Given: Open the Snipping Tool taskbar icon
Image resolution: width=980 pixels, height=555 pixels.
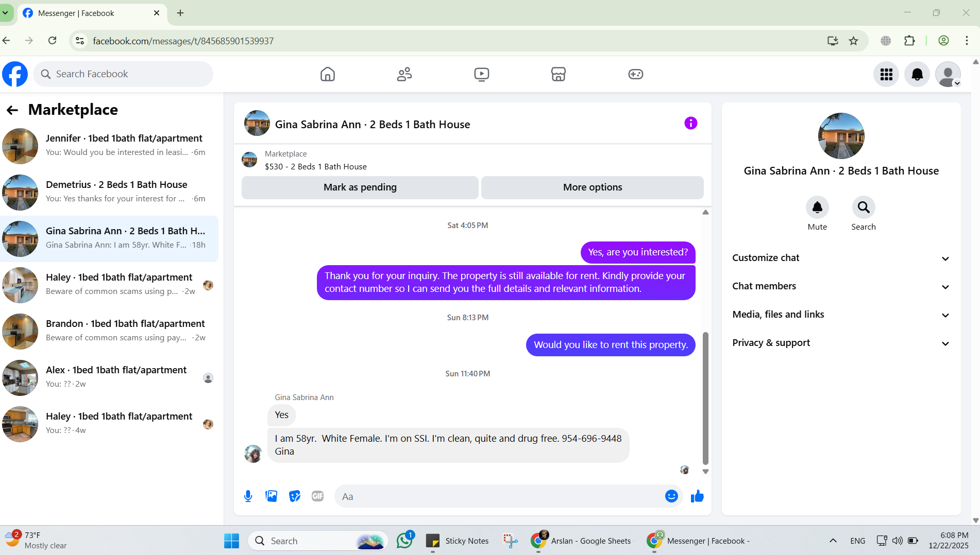Looking at the screenshot, I should pos(510,541).
